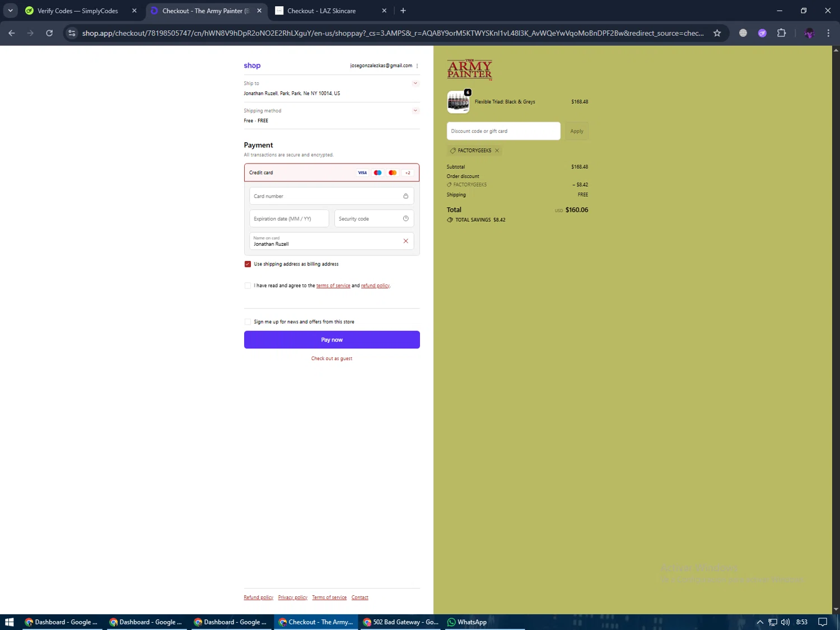Screen dimensions: 840x630
Task: Open account options menu next to email
Action: click(417, 66)
